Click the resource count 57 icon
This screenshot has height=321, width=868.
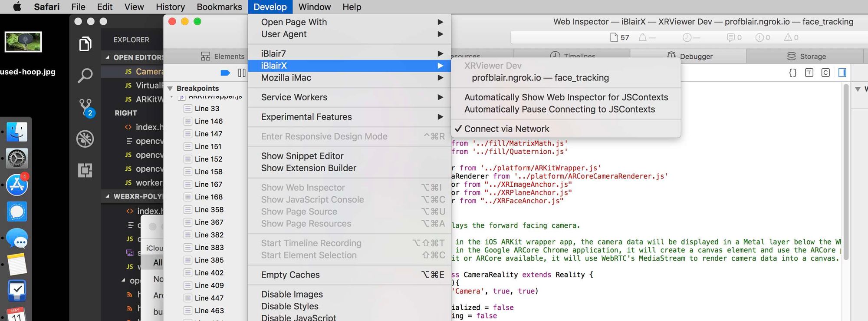coord(619,37)
